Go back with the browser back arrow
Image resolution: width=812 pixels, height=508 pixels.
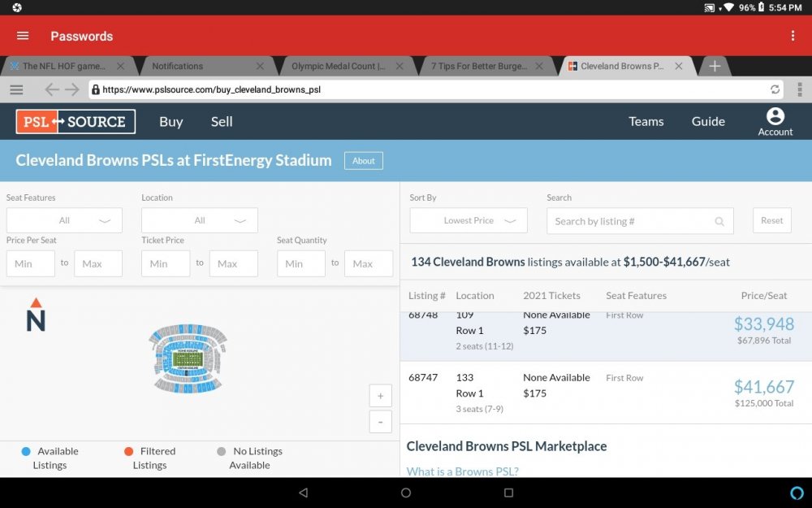[x=51, y=89]
